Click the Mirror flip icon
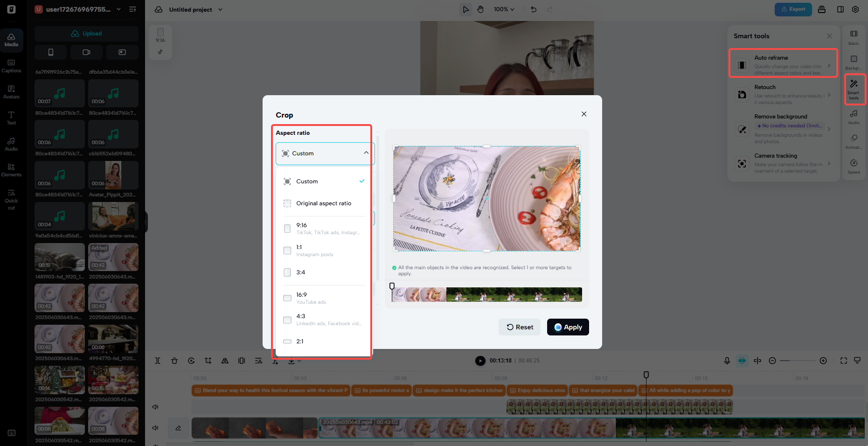The image size is (868, 446). click(225, 361)
